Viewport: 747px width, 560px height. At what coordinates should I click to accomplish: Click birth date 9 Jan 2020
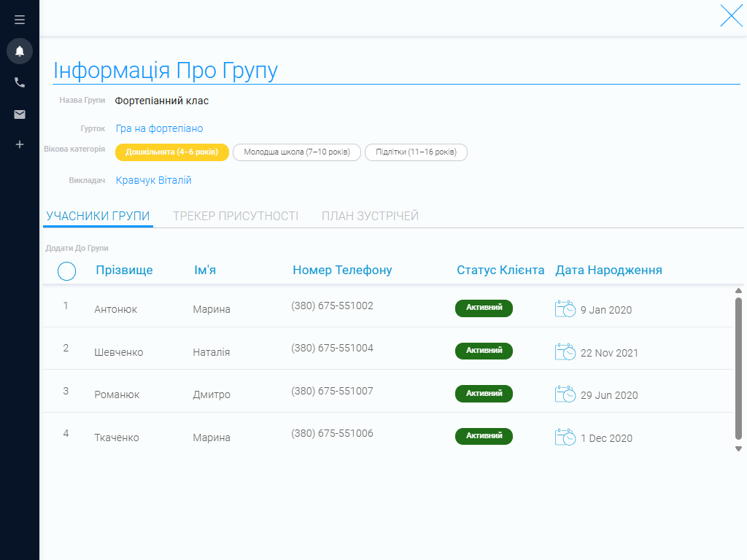pyautogui.click(x=606, y=310)
